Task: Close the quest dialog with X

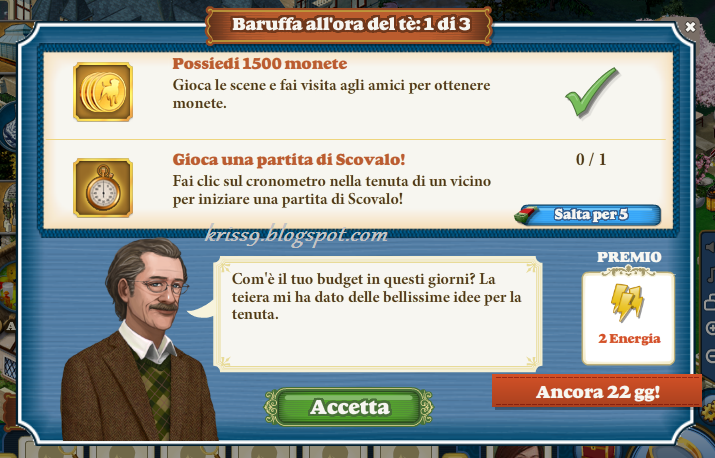Action: [690, 27]
